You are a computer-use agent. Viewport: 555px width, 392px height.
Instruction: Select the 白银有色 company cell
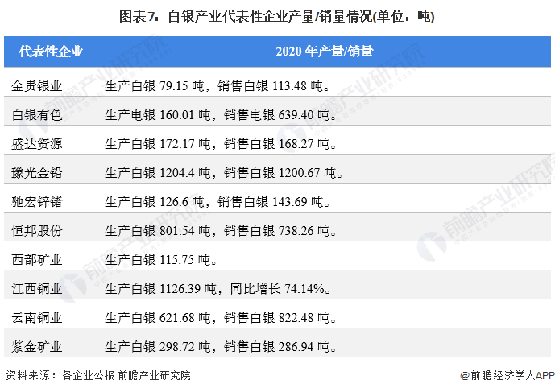(39, 114)
